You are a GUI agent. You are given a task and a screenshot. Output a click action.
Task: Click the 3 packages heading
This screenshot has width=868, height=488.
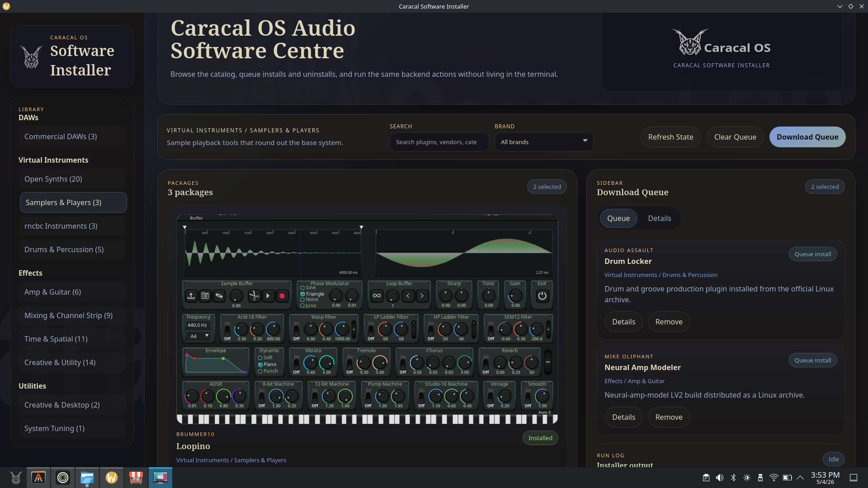point(190,192)
